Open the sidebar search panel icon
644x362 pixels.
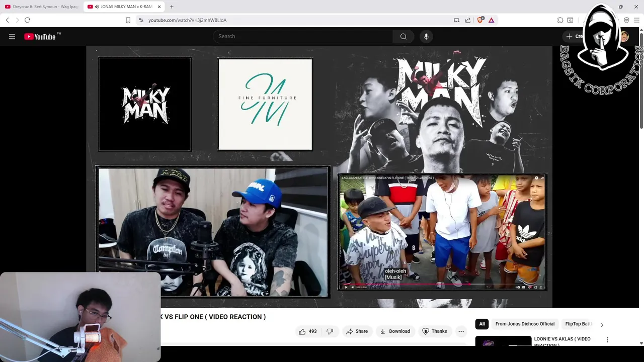pos(570,20)
